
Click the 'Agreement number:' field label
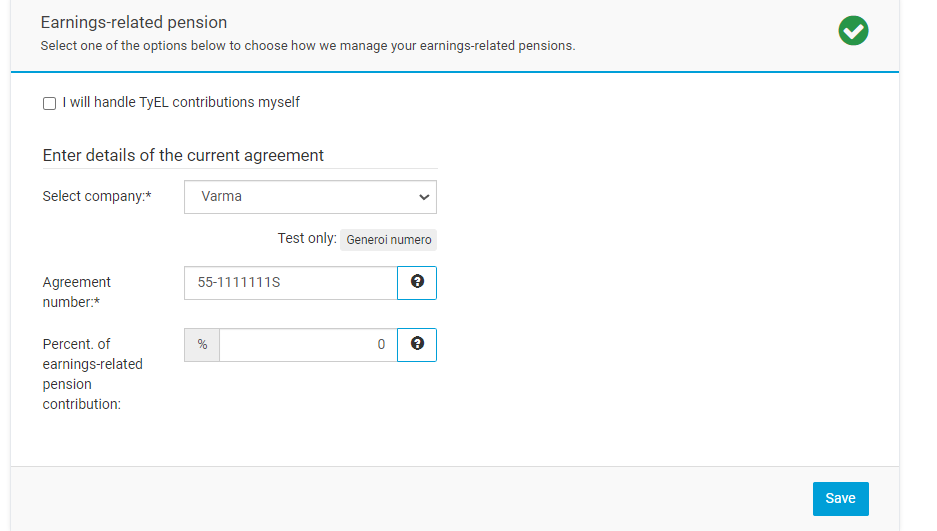coord(77,292)
